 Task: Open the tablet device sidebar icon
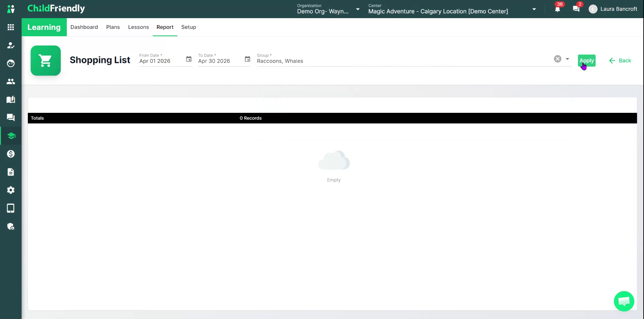tap(11, 208)
